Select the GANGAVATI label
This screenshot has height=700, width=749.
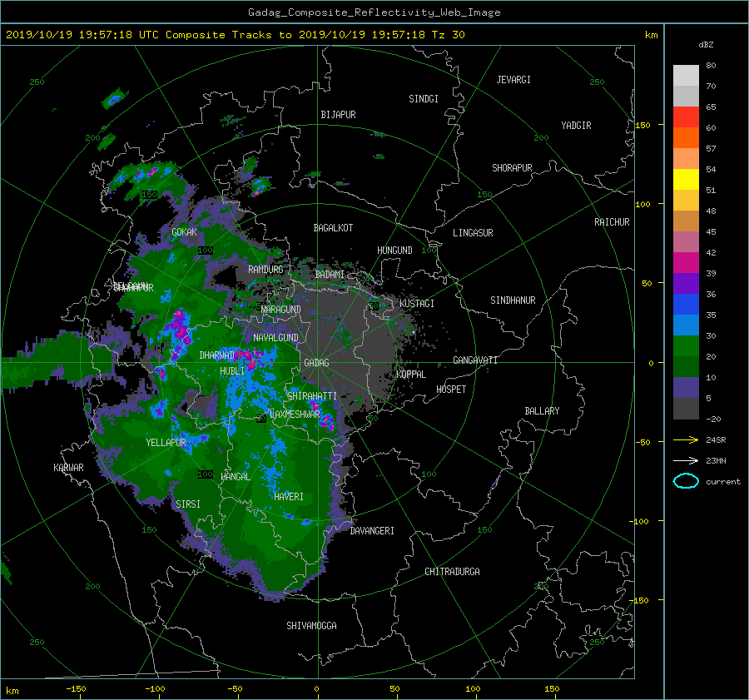[475, 360]
